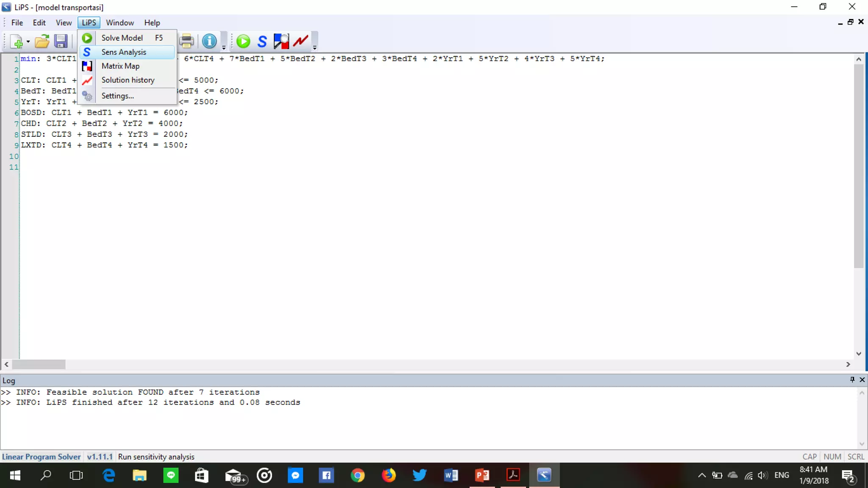The width and height of the screenshot is (868, 488).
Task: Click the green Solve Model toolbar icon
Action: point(243,41)
